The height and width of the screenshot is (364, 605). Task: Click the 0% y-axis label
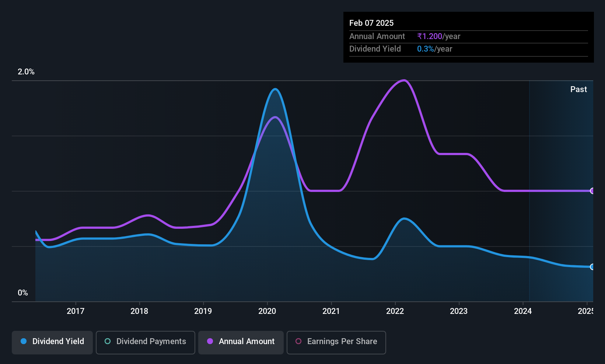point(23,293)
